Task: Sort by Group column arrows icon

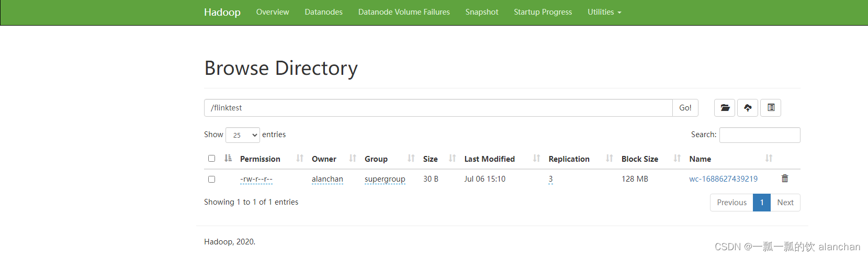Action: click(x=411, y=158)
